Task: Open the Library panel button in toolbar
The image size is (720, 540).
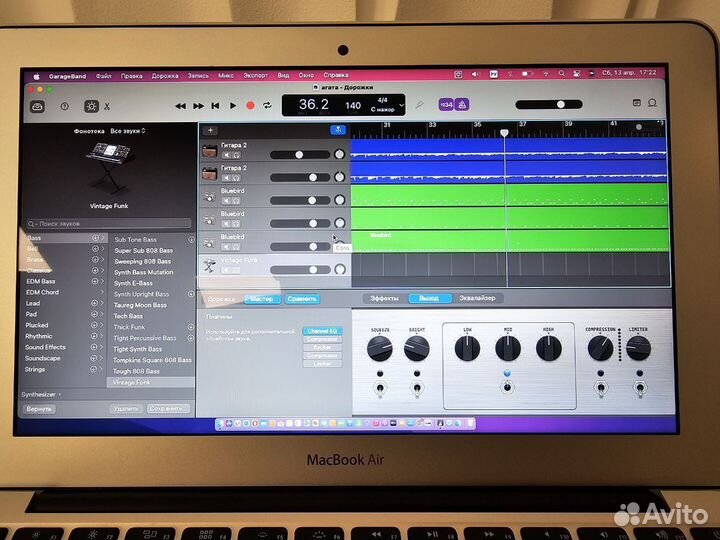Action: pos(37,107)
